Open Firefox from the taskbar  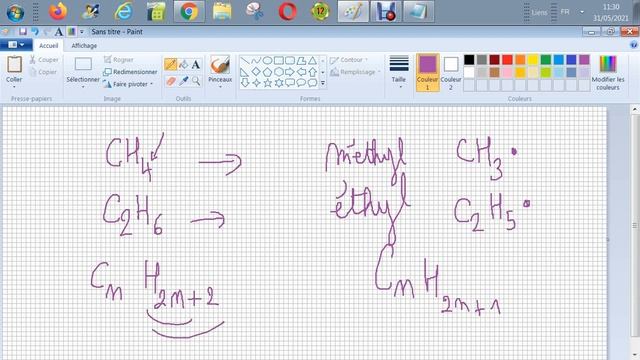pyautogui.click(x=58, y=11)
